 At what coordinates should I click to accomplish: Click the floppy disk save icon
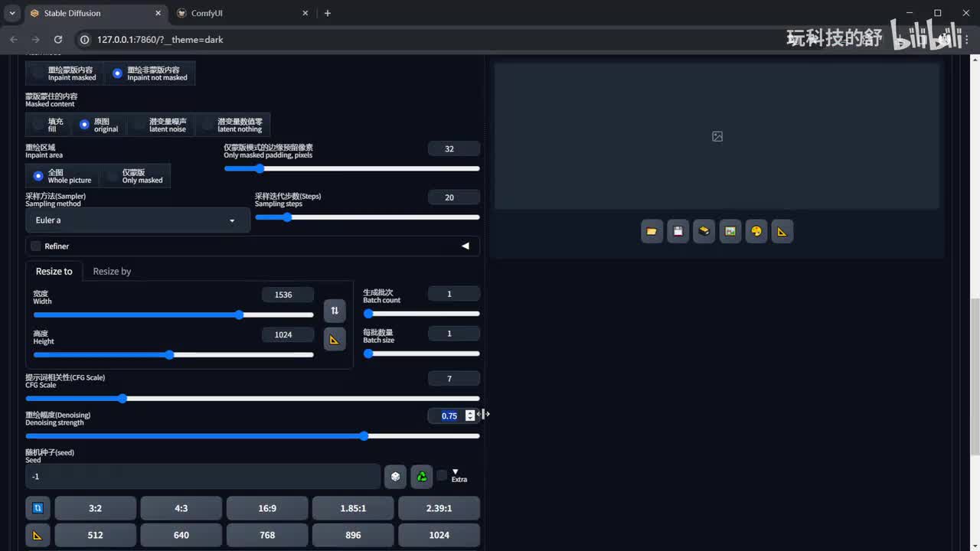click(678, 231)
